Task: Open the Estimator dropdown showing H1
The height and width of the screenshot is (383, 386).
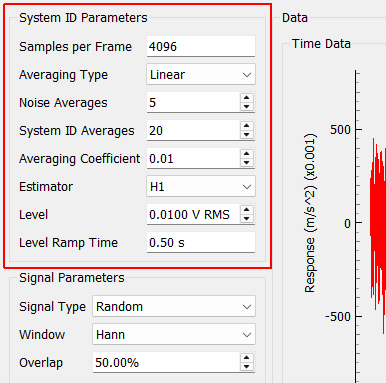Action: point(201,186)
